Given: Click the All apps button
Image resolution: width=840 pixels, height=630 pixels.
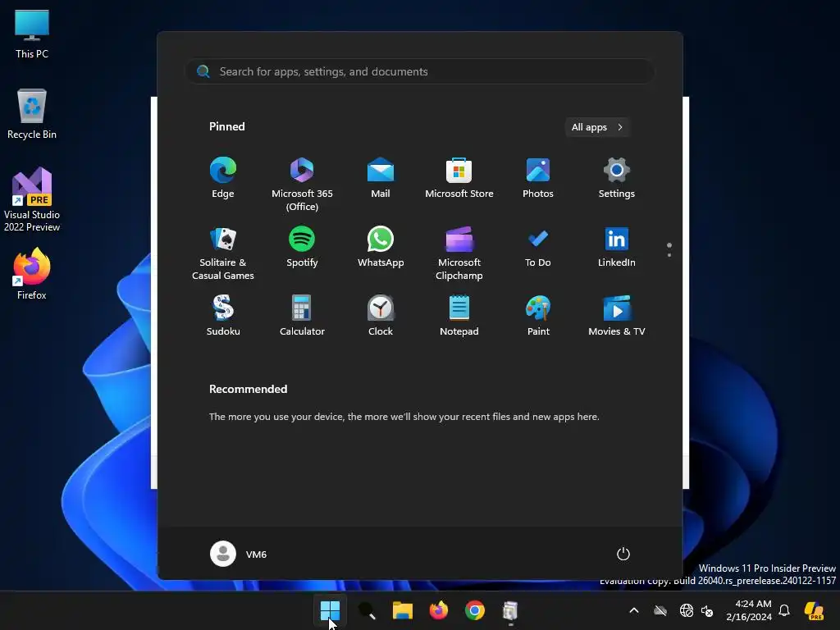Looking at the screenshot, I should [597, 127].
